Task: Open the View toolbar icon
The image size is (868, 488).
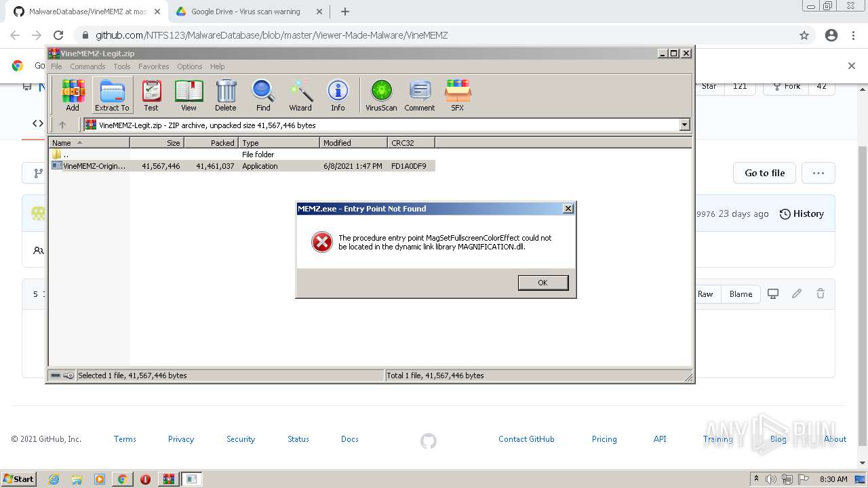Action: tap(189, 95)
